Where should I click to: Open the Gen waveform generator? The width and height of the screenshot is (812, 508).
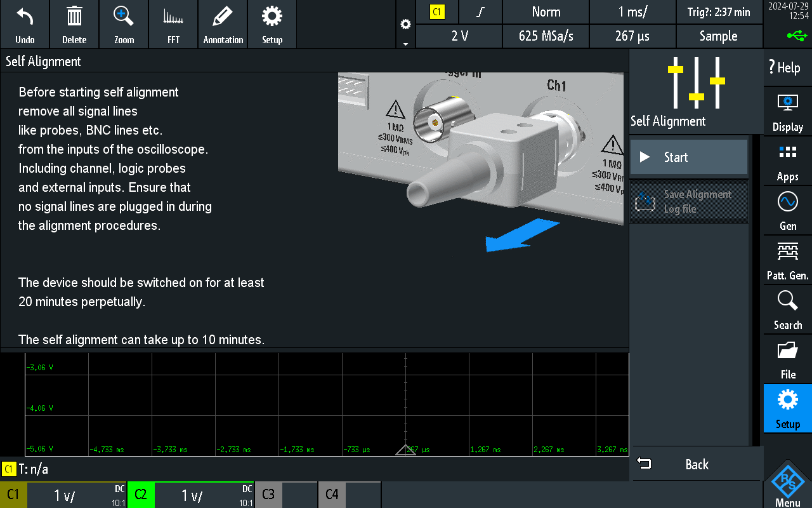pyautogui.click(x=788, y=211)
